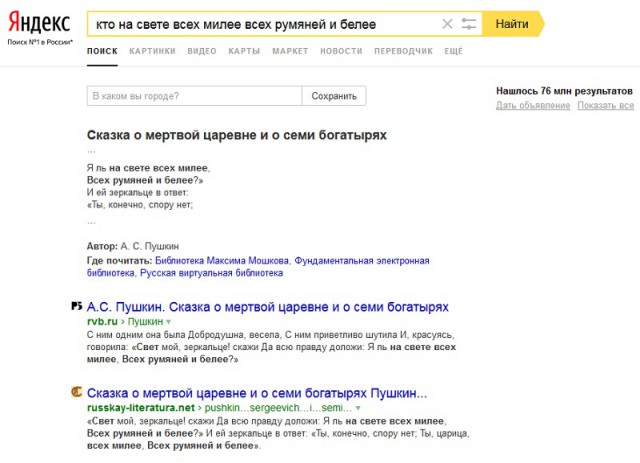Open the Карты tab
This screenshot has height=463, width=640.
[x=244, y=51]
